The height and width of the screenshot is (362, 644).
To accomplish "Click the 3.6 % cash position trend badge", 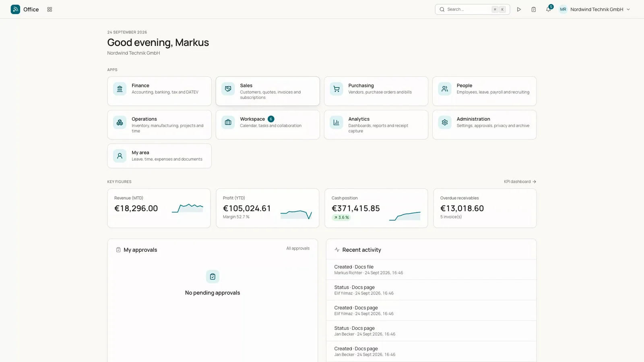I will point(341,218).
